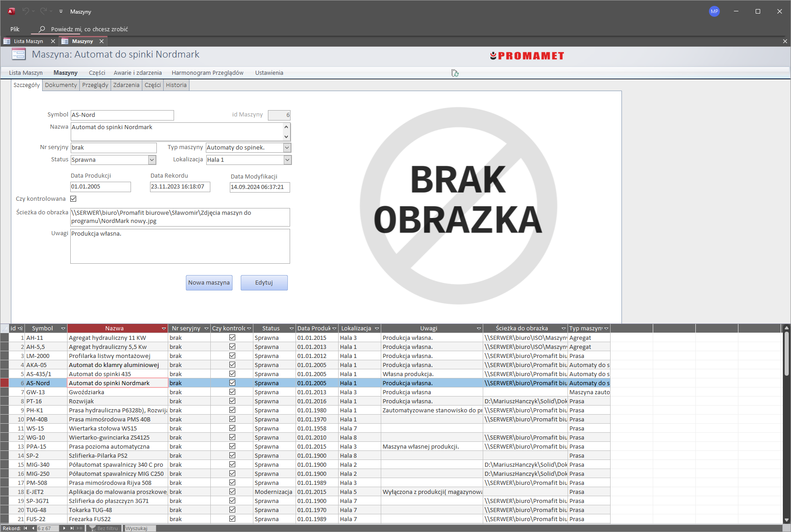Open the Quick Access Toolbar customize arrow
The width and height of the screenshot is (791, 532).
click(x=61, y=11)
